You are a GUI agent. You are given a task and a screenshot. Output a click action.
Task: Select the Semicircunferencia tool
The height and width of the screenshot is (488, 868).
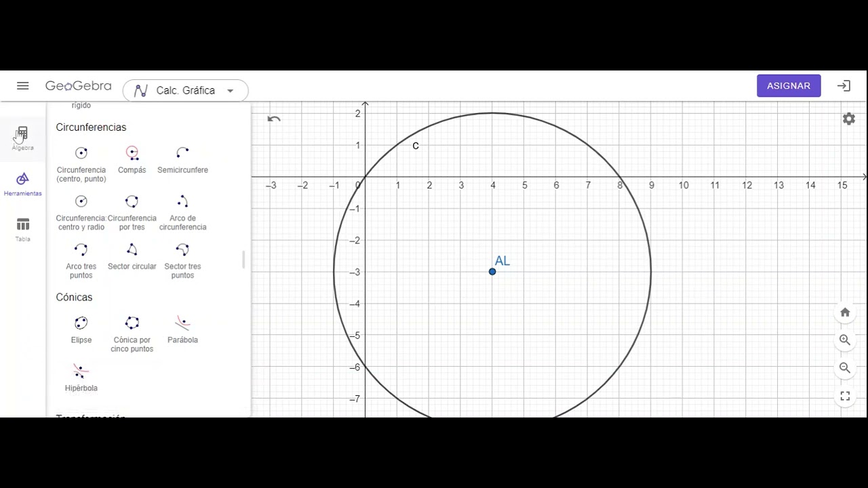(182, 161)
